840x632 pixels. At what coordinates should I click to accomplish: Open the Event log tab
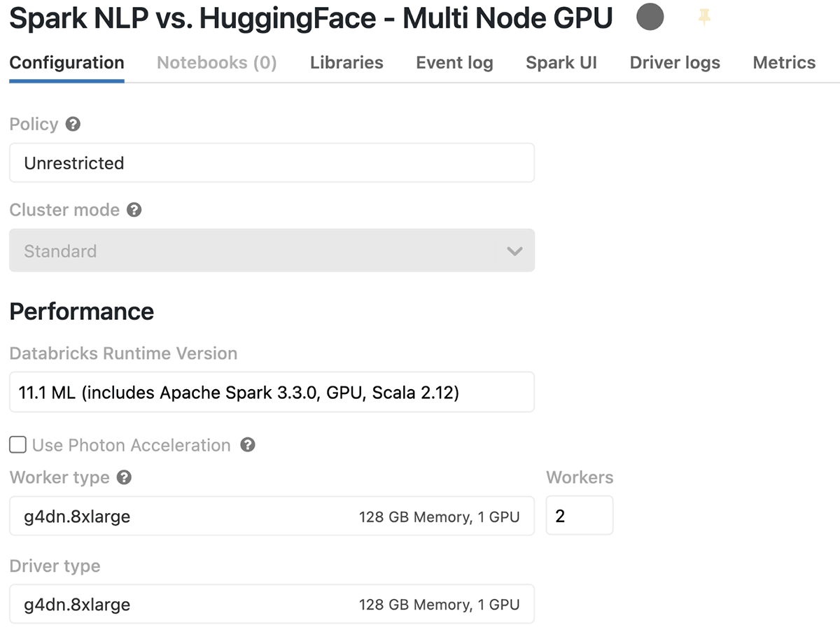454,63
